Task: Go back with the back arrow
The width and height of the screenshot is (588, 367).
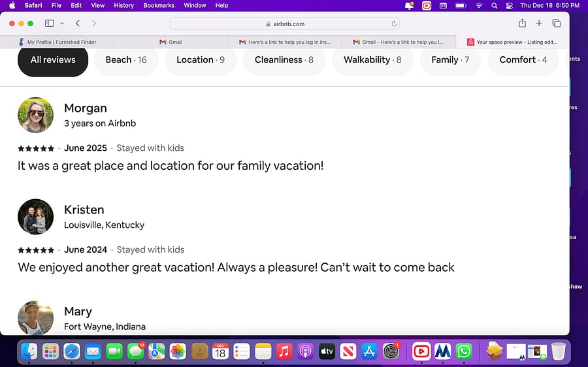Action: (78, 24)
